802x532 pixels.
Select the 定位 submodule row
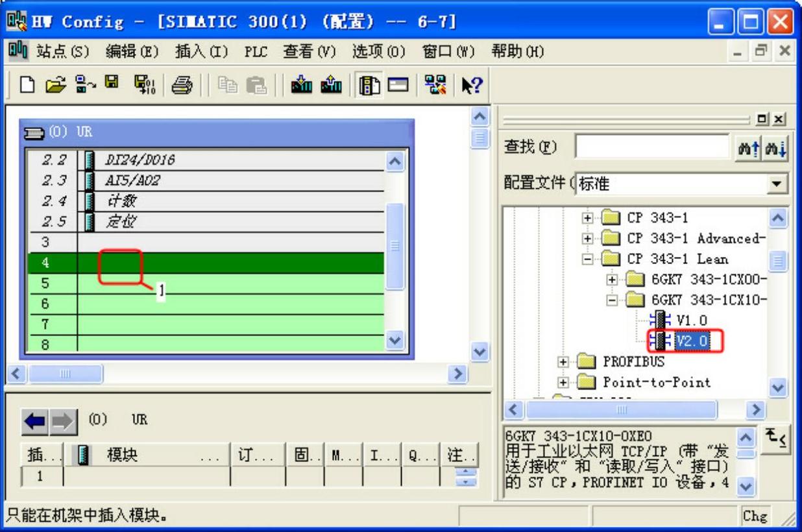point(204,222)
